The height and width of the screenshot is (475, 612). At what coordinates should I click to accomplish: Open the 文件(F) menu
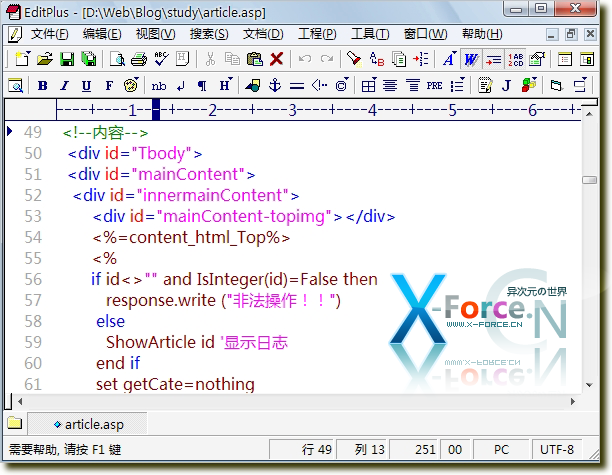[50, 34]
